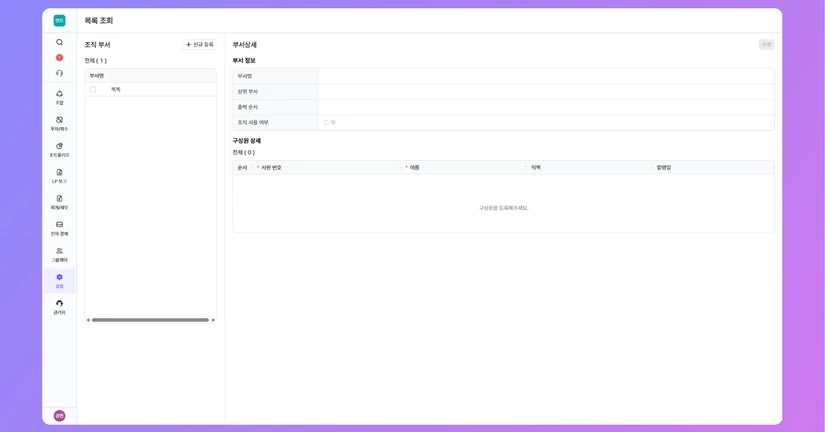Click the 부서 정보 section heading
825x432 pixels.
[x=244, y=61]
